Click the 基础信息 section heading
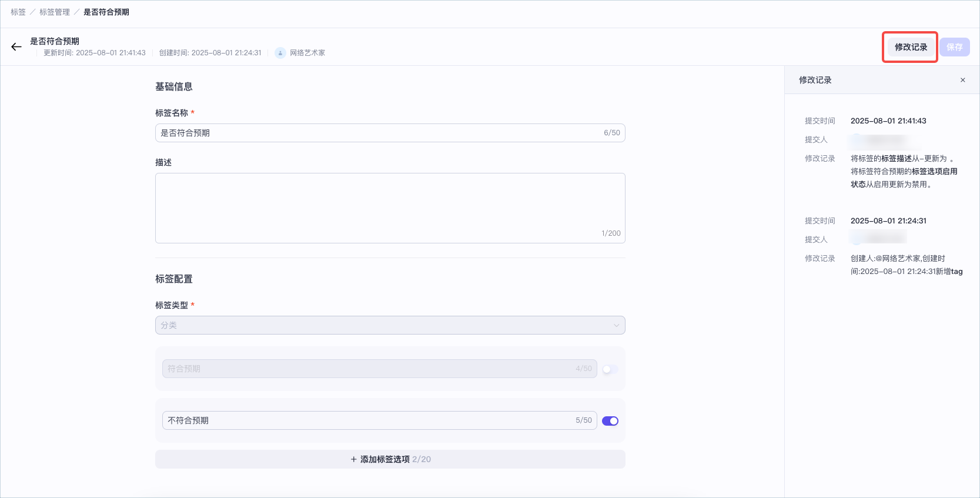 174,86
